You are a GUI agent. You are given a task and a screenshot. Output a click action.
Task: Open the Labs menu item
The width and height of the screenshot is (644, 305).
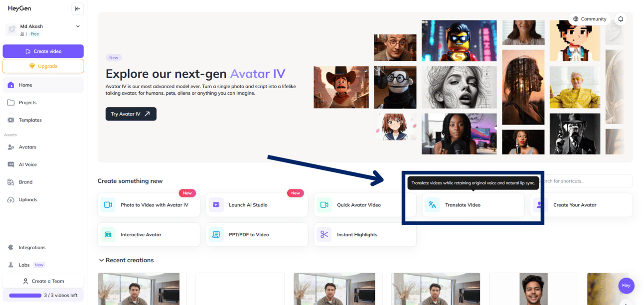(43, 265)
